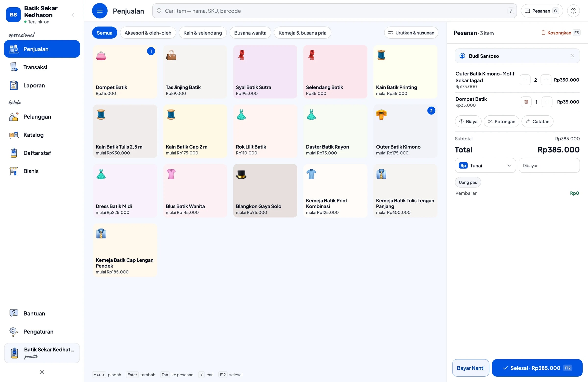
Task: Open Urutkan & susunan options
Action: click(x=411, y=33)
